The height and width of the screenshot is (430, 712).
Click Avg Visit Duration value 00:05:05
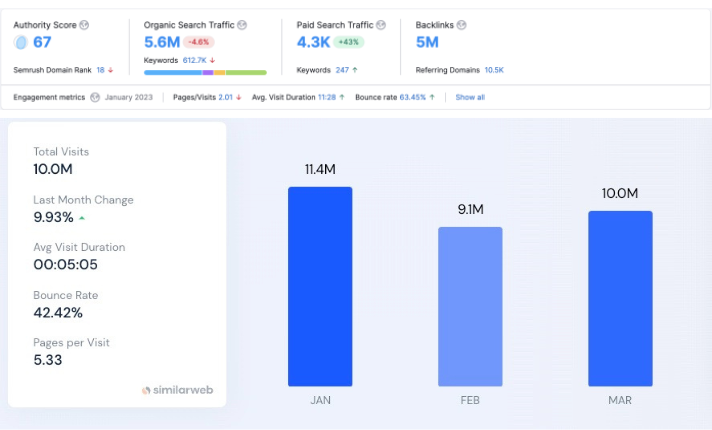click(65, 265)
